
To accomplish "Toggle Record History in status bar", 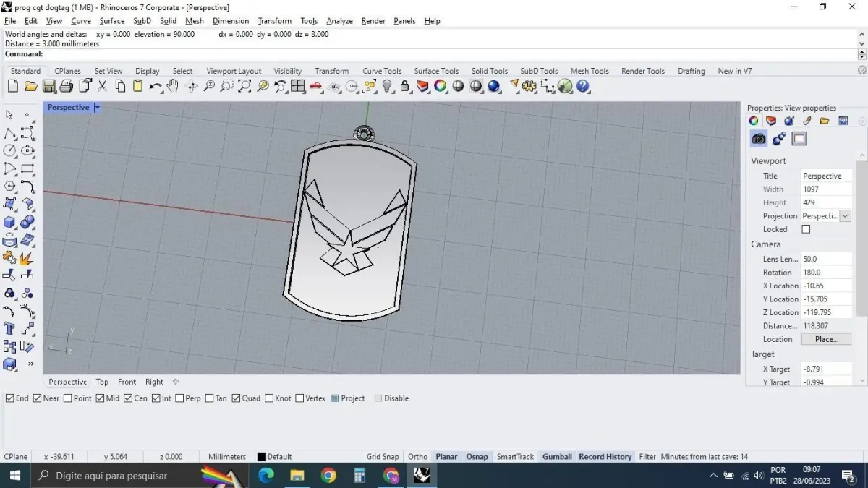I will [605, 457].
